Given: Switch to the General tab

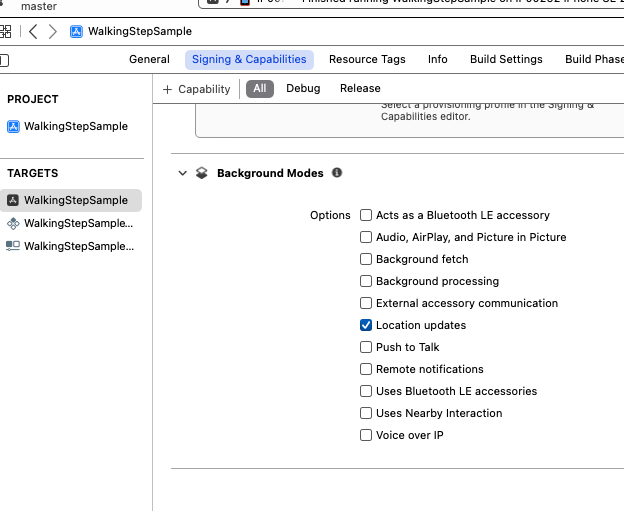Looking at the screenshot, I should 149,59.
